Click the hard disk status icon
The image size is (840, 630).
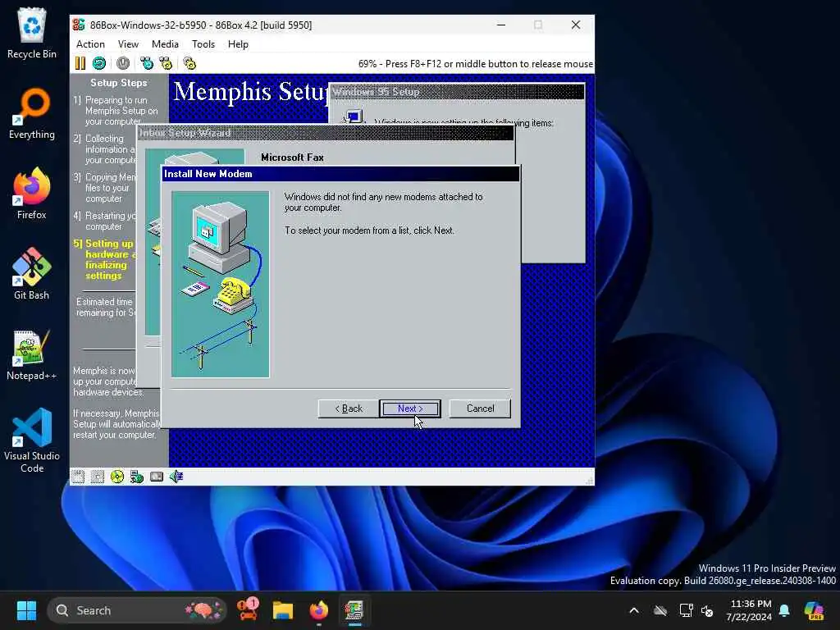click(157, 477)
